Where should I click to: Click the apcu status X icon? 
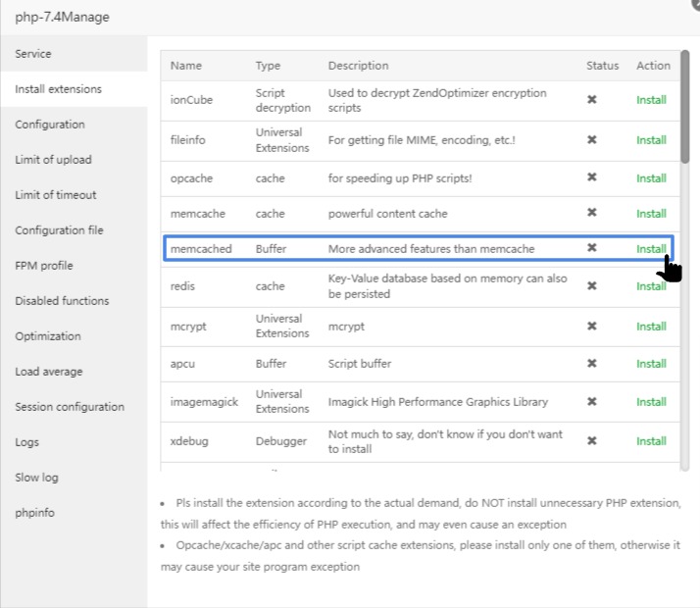tap(591, 364)
